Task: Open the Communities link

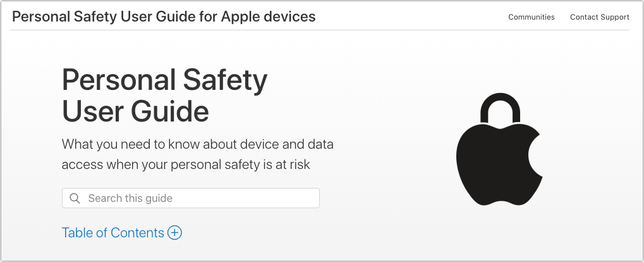Action: click(532, 17)
